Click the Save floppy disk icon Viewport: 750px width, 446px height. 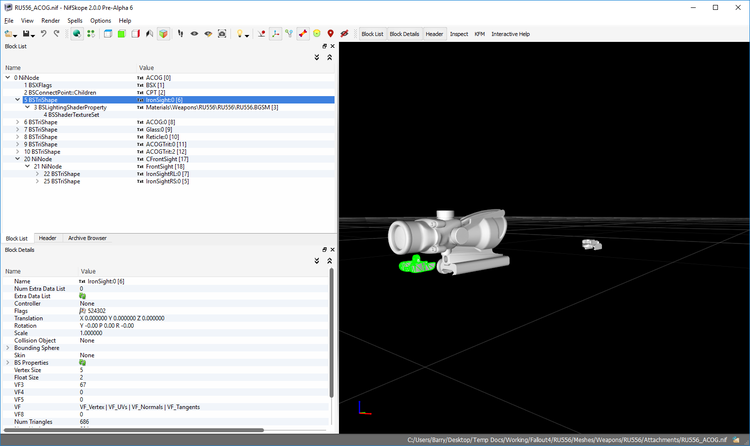[x=26, y=34]
